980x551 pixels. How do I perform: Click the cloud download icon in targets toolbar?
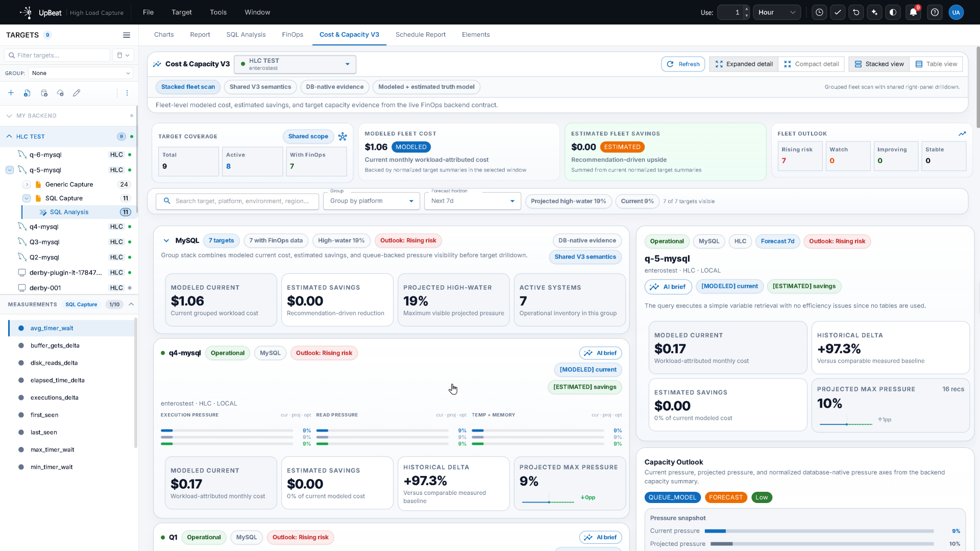point(60,93)
